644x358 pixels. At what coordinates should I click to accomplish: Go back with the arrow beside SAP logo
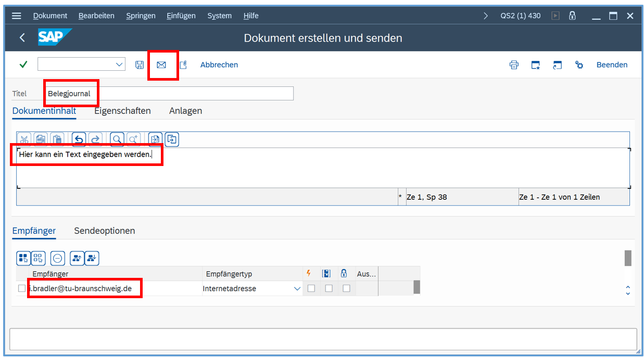click(x=22, y=37)
